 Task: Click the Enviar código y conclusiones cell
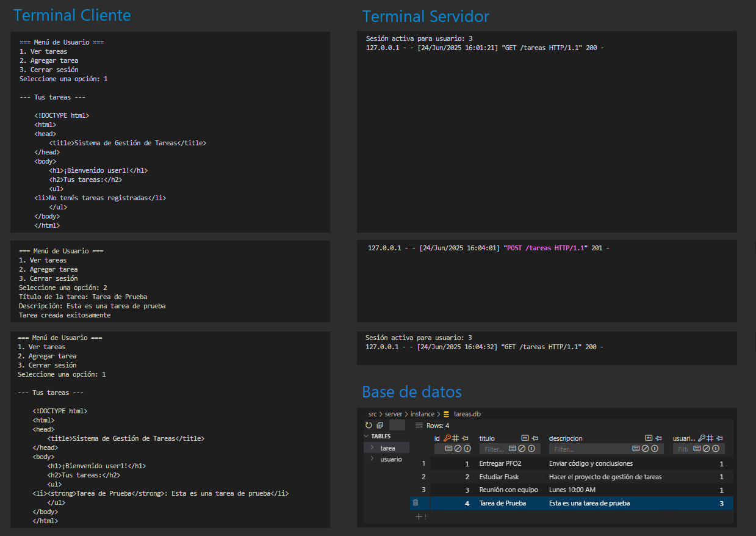pyautogui.click(x=591, y=463)
